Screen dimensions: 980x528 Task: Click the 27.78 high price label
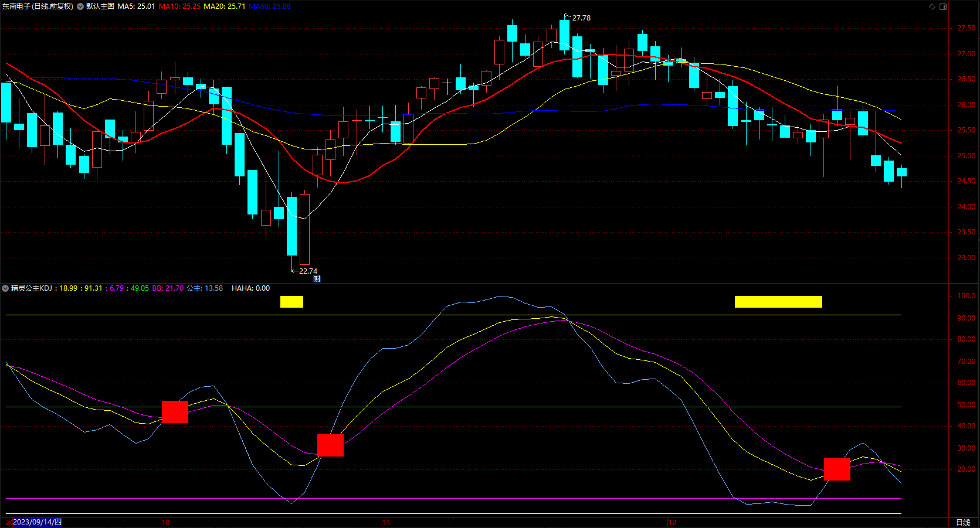(x=581, y=18)
